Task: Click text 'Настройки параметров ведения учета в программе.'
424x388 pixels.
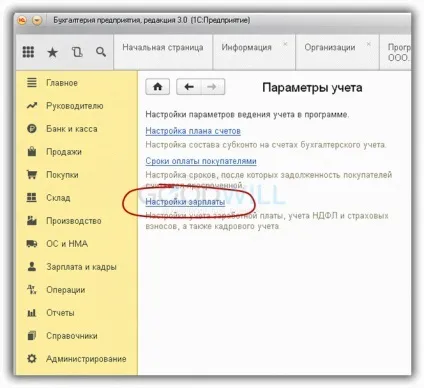Action: pyautogui.click(x=247, y=115)
